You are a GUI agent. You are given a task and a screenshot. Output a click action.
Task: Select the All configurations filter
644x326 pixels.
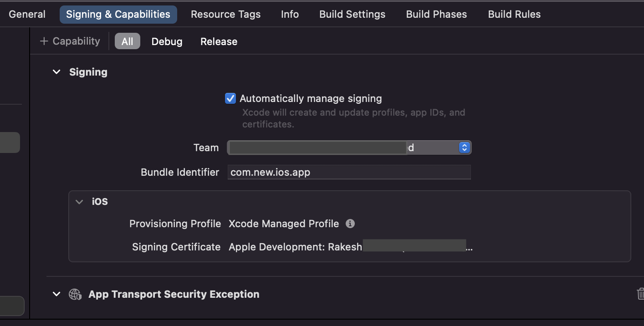(128, 41)
